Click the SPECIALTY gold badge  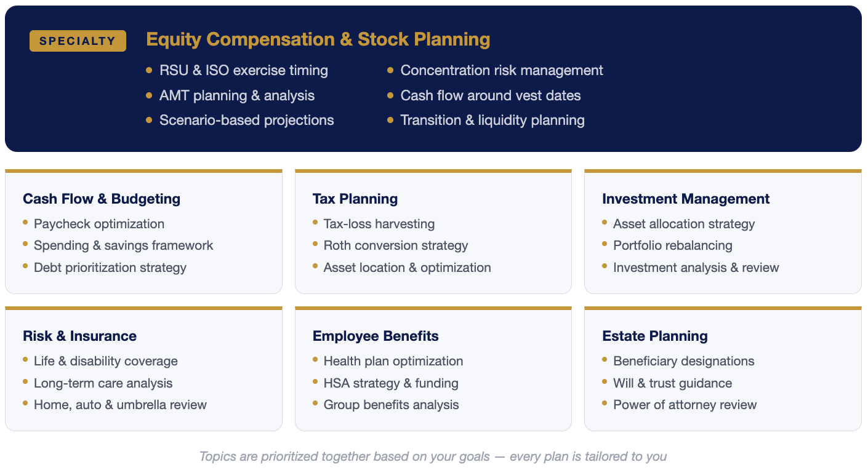click(x=78, y=41)
